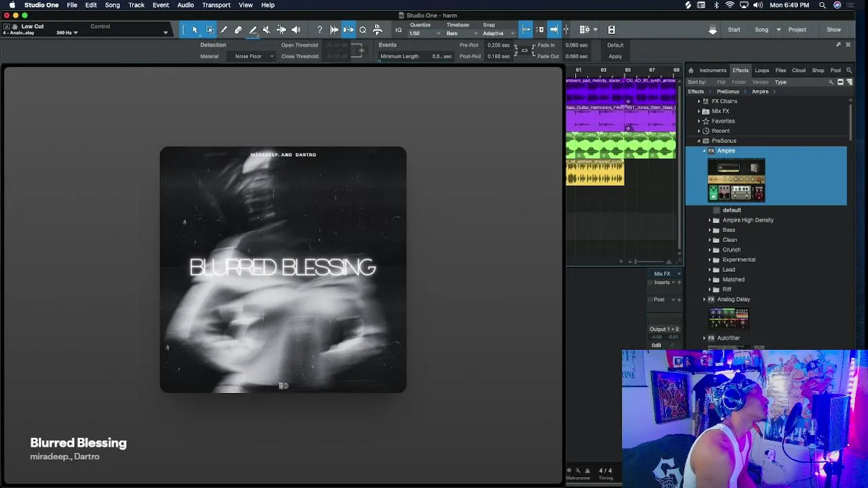Select the Split tool
The height and width of the screenshot is (488, 868).
coord(224,30)
